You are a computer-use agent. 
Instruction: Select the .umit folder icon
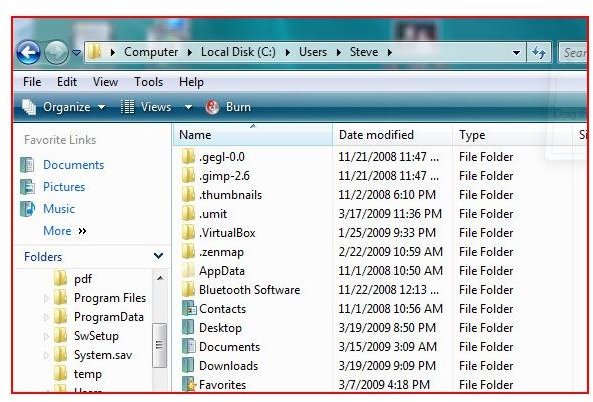click(x=188, y=213)
